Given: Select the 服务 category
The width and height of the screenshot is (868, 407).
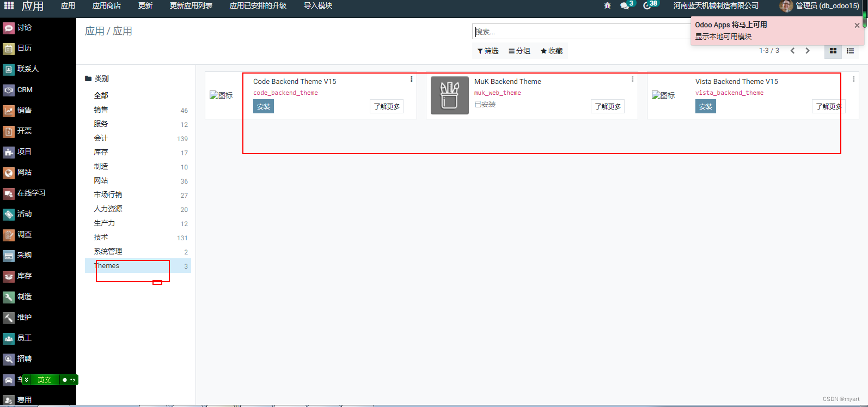Looking at the screenshot, I should pos(138,124).
